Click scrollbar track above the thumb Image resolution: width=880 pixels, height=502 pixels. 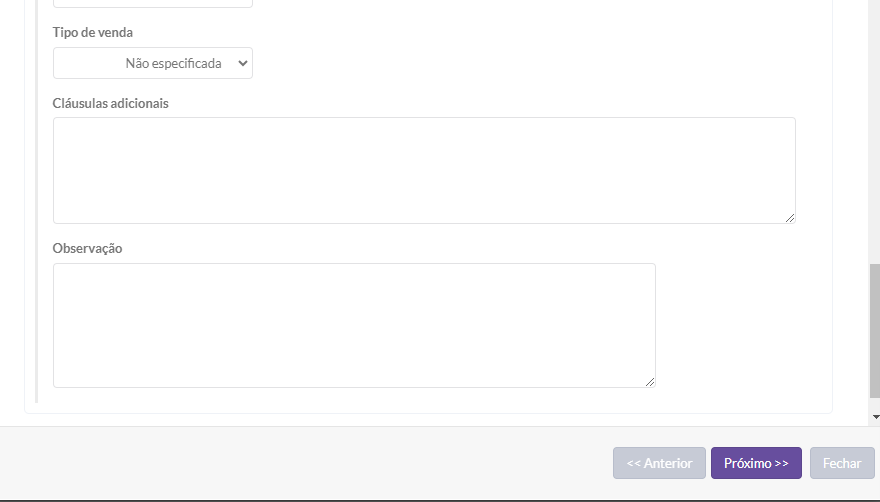click(x=875, y=130)
